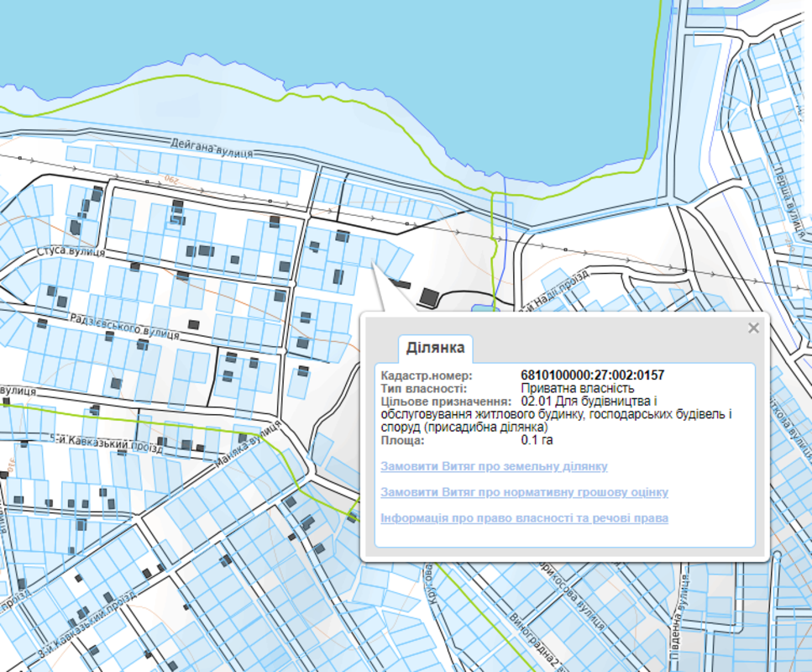The width and height of the screenshot is (812, 672).
Task: Close the Ділянка info popup
Action: point(753,328)
